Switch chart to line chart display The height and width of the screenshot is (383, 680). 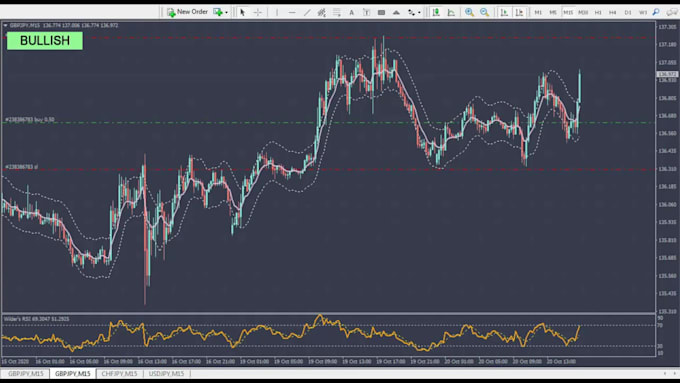(451, 13)
